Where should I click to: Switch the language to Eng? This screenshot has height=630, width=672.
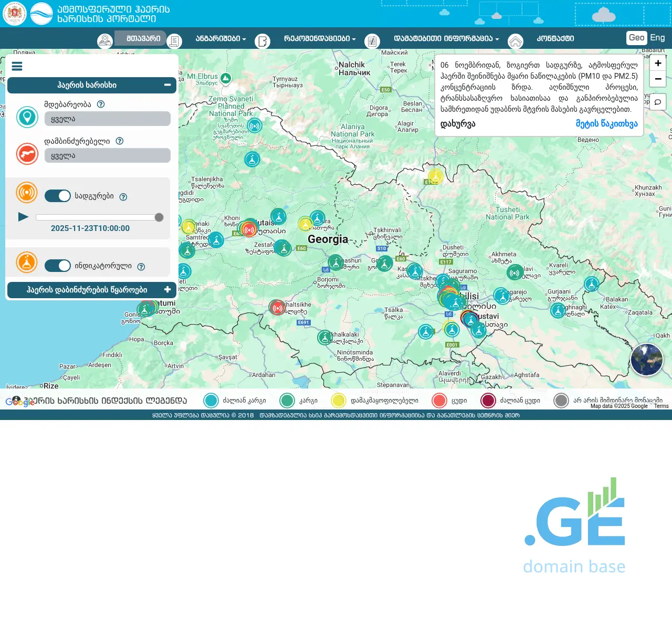(x=657, y=37)
